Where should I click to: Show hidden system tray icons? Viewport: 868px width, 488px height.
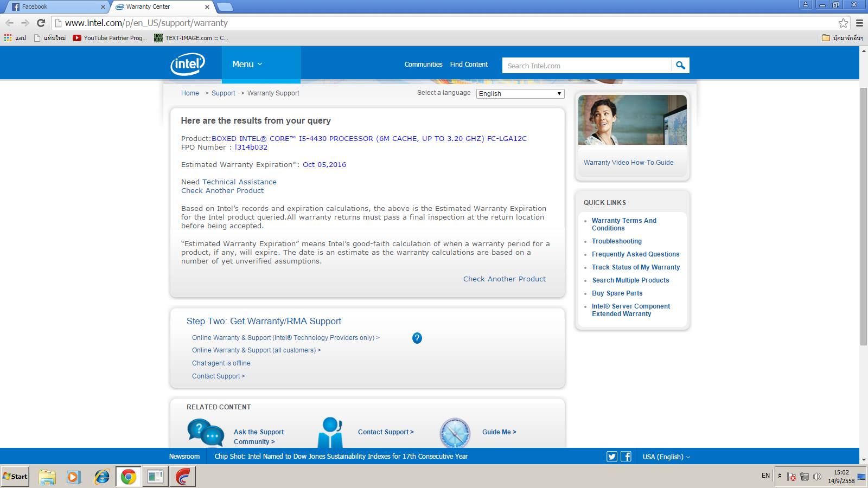coord(780,476)
